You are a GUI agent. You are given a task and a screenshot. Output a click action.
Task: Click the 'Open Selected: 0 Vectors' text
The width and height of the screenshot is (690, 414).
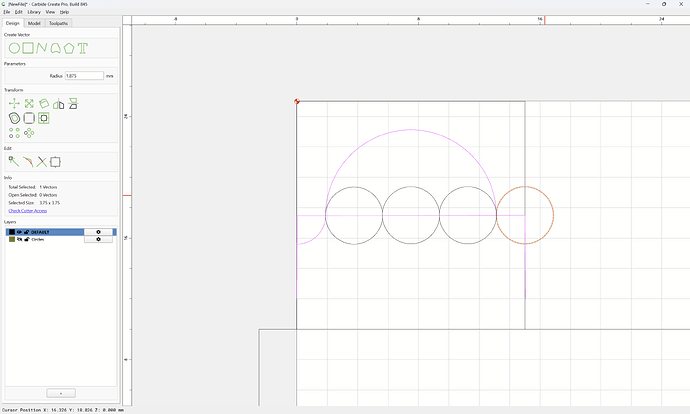pos(33,195)
